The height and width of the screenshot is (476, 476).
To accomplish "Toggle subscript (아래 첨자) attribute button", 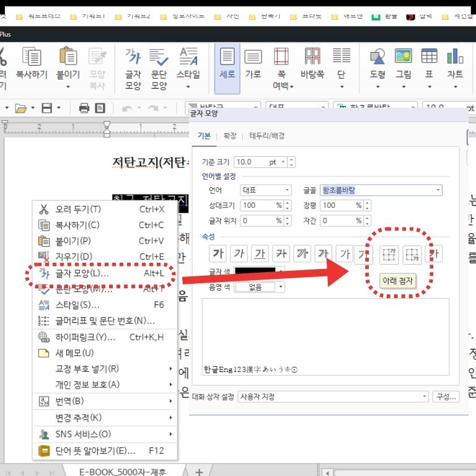I will tap(412, 254).
